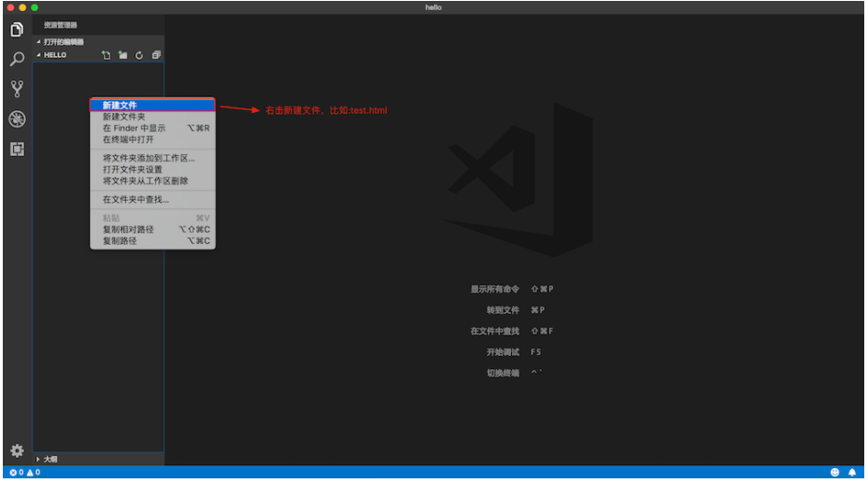Click the New File icon in HELLO header
This screenshot has width=868, height=483.
[x=107, y=55]
